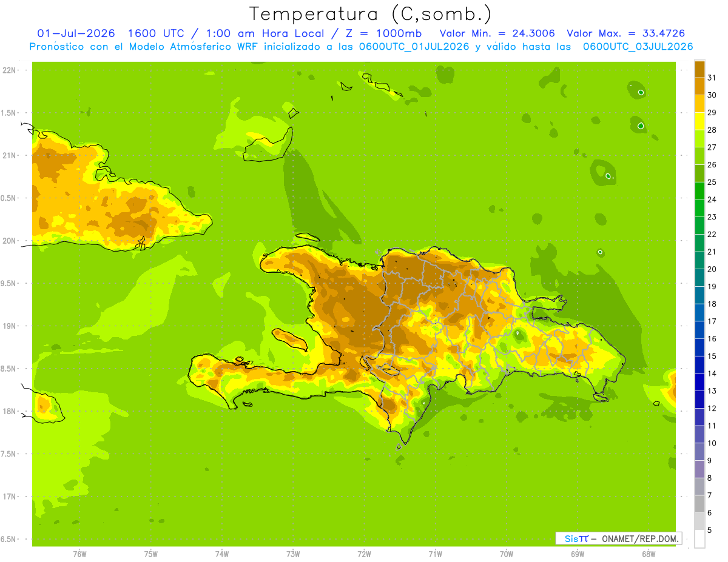Click the '71W' longitude label

coord(435,554)
